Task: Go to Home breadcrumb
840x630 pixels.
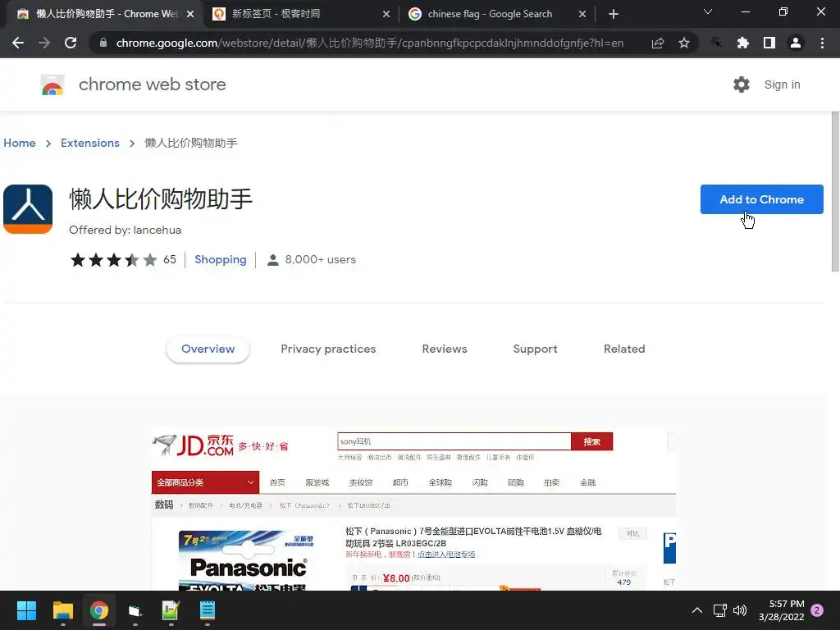Action: [x=20, y=143]
